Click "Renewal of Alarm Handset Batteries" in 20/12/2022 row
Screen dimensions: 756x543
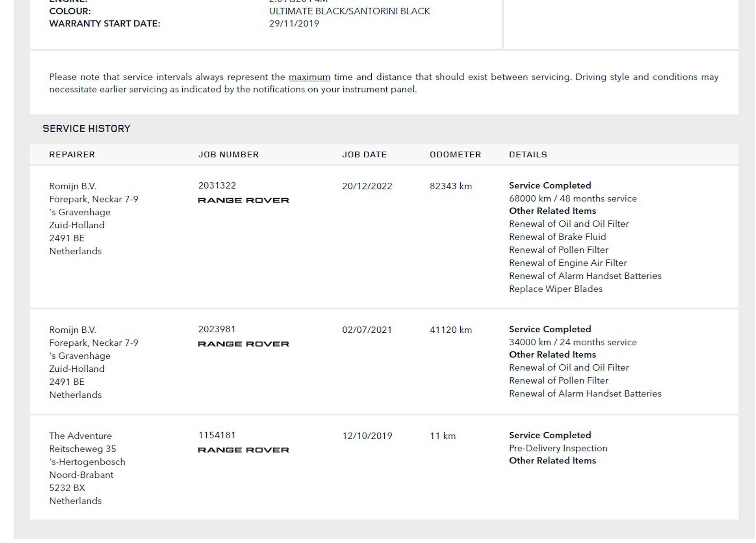(x=586, y=276)
